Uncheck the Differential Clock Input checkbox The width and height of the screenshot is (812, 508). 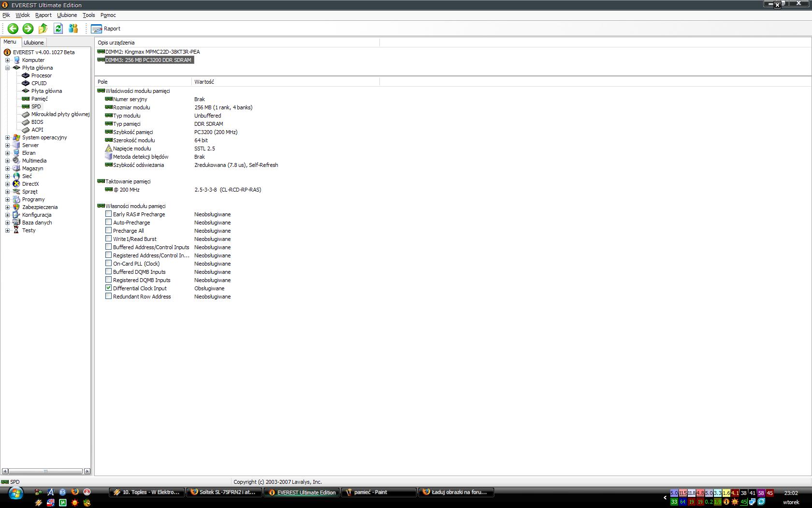pos(109,288)
